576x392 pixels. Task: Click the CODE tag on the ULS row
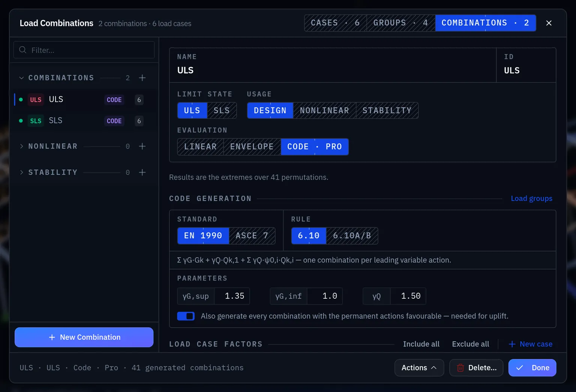click(114, 100)
